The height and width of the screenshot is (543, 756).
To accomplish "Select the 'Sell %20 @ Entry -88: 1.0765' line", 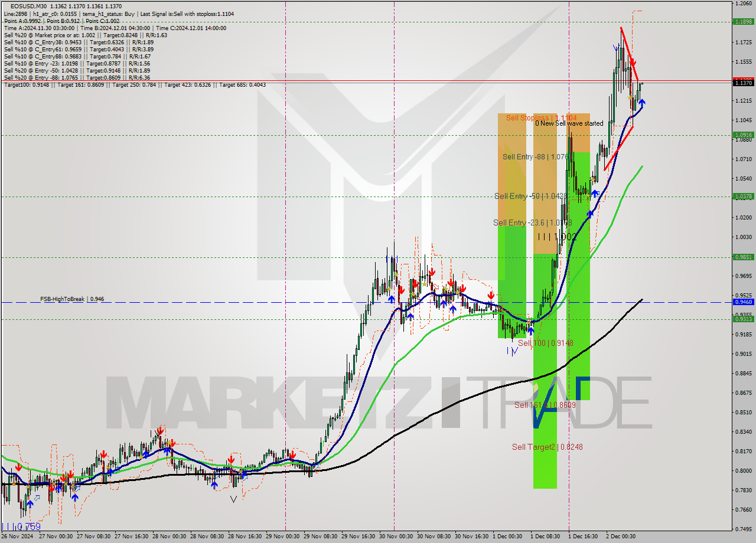I will 77,77.
